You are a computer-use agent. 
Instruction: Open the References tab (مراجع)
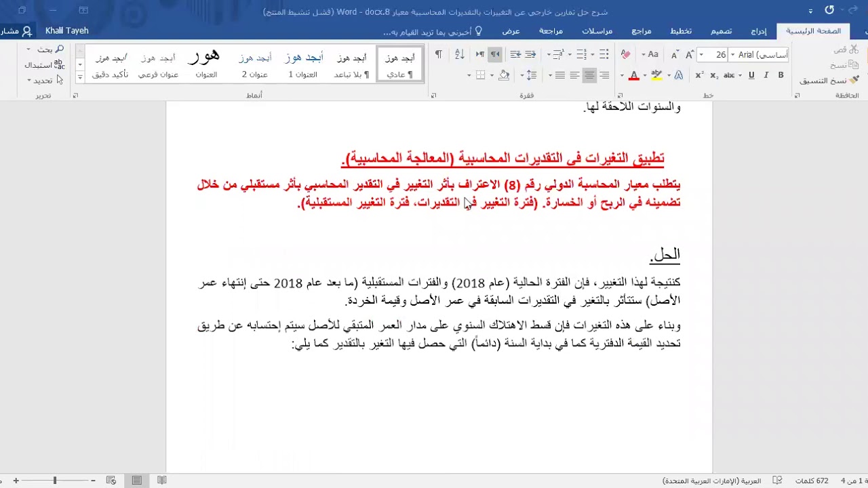coord(642,31)
